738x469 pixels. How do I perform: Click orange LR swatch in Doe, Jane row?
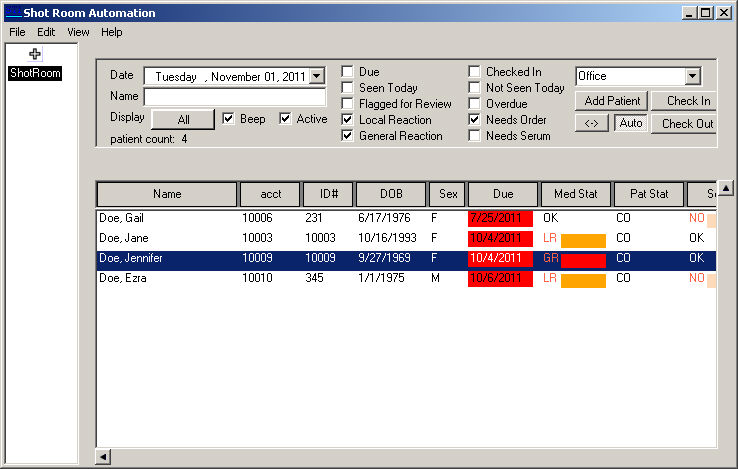(x=583, y=241)
